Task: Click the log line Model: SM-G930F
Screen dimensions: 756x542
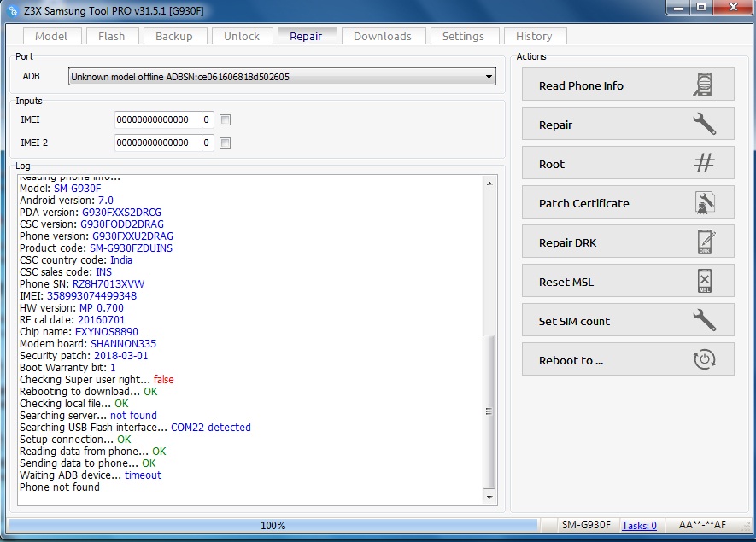Action: point(61,189)
